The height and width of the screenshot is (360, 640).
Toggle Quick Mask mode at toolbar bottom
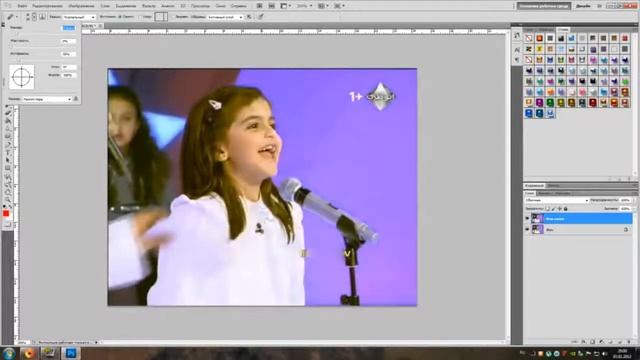tap(8, 224)
